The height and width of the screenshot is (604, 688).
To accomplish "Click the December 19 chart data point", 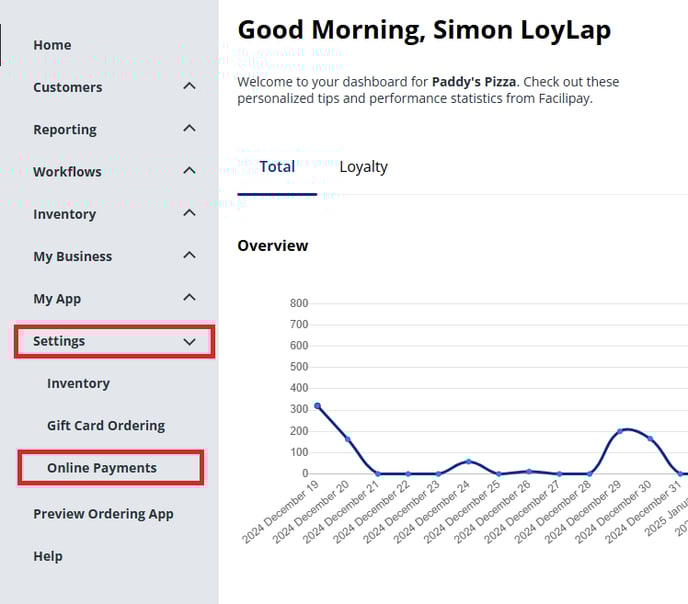I will pyautogui.click(x=317, y=406).
